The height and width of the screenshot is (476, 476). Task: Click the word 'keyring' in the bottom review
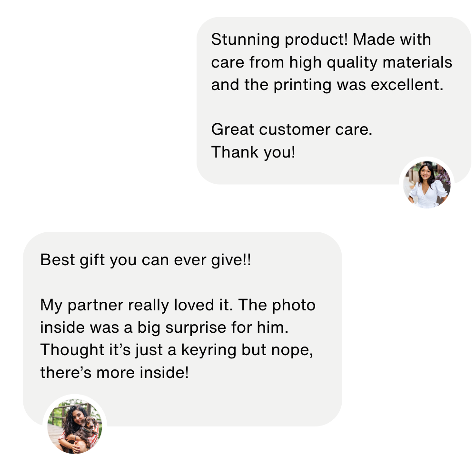coord(208,350)
